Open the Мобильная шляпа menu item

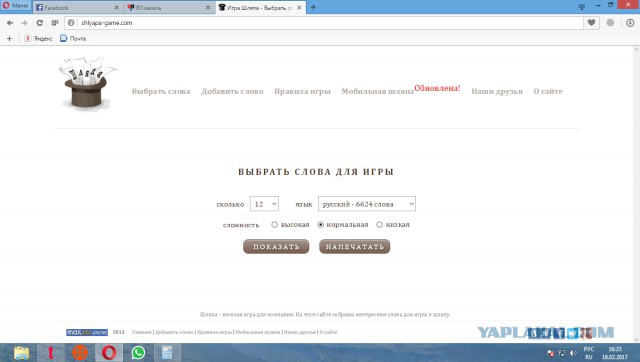378,91
